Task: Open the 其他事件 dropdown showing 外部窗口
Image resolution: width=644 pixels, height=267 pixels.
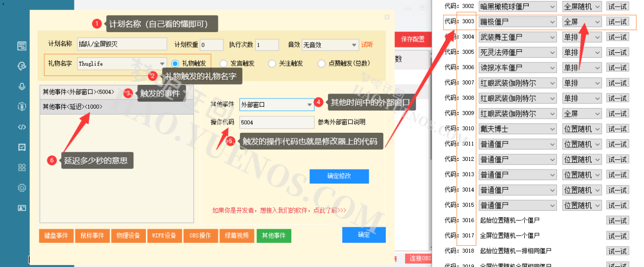Action: click(277, 105)
